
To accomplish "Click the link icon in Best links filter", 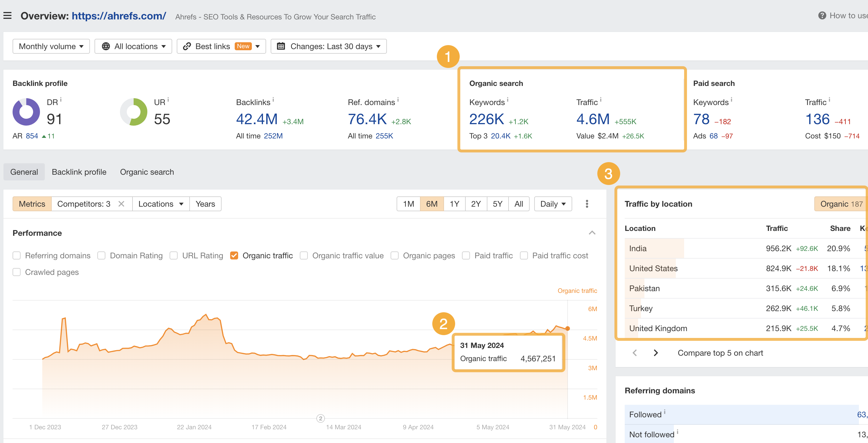I will (x=187, y=46).
